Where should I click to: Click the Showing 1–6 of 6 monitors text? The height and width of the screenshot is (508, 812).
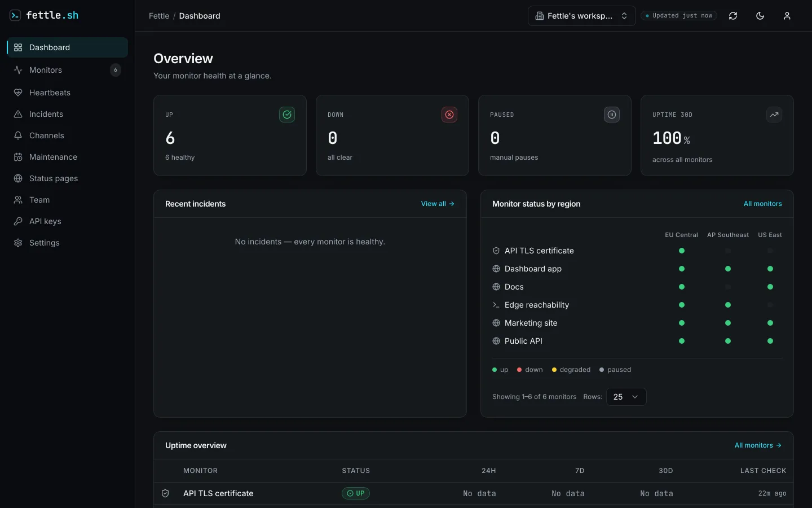click(x=534, y=397)
